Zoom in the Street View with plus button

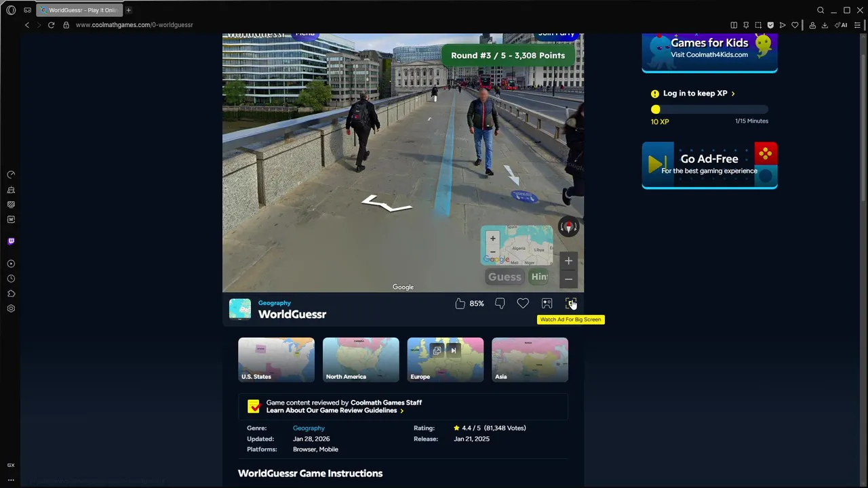[x=568, y=261]
